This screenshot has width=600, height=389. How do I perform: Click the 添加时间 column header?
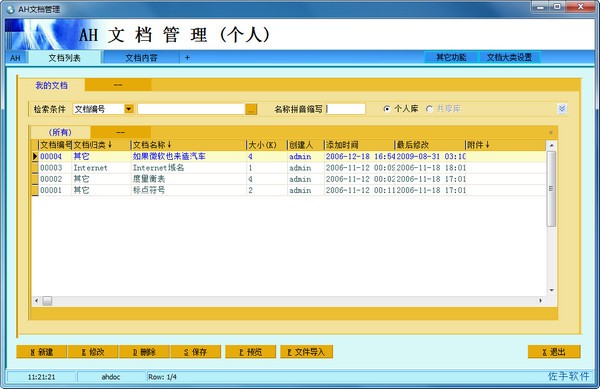pyautogui.click(x=359, y=145)
